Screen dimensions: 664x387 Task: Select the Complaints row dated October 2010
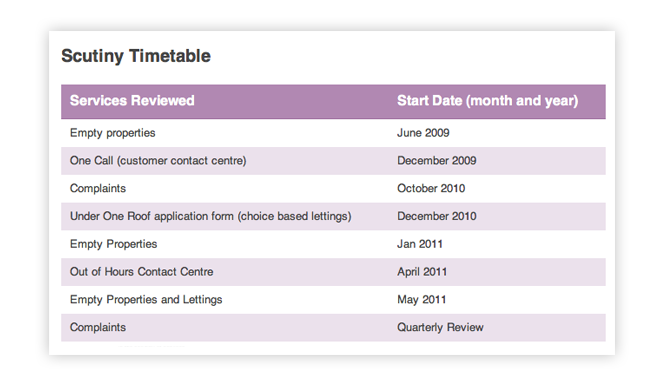(x=333, y=188)
